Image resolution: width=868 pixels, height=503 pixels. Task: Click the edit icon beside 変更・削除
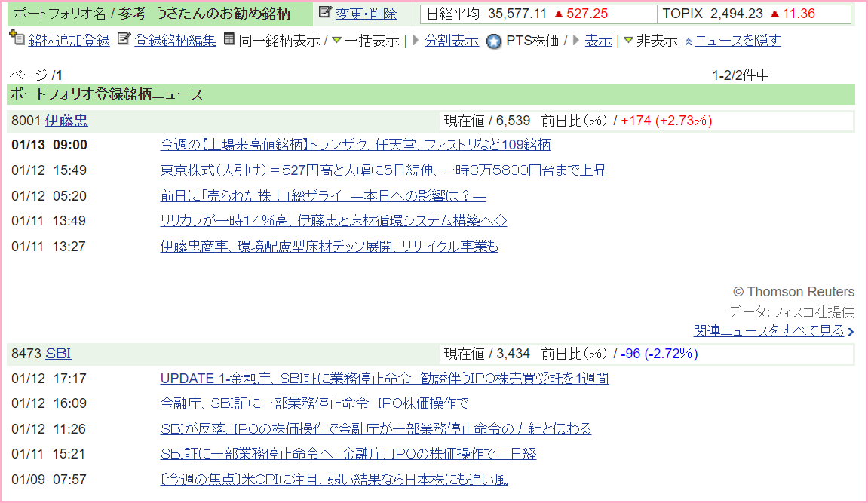tap(326, 11)
